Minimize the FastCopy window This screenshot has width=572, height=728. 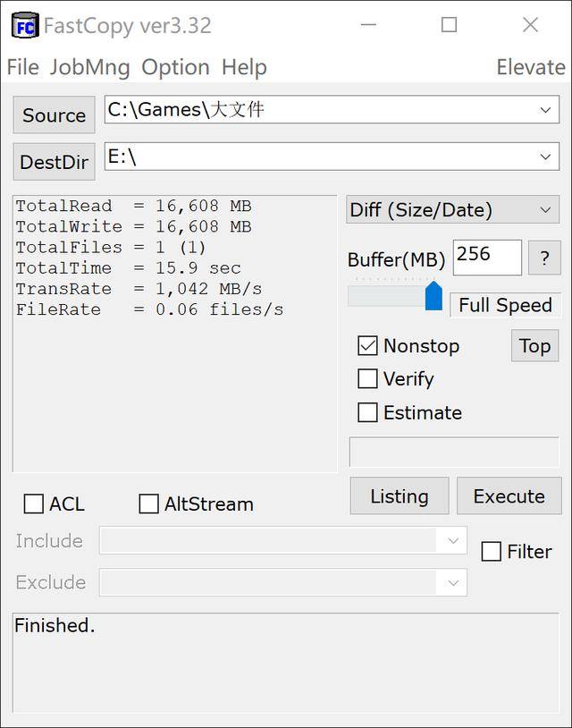[368, 25]
